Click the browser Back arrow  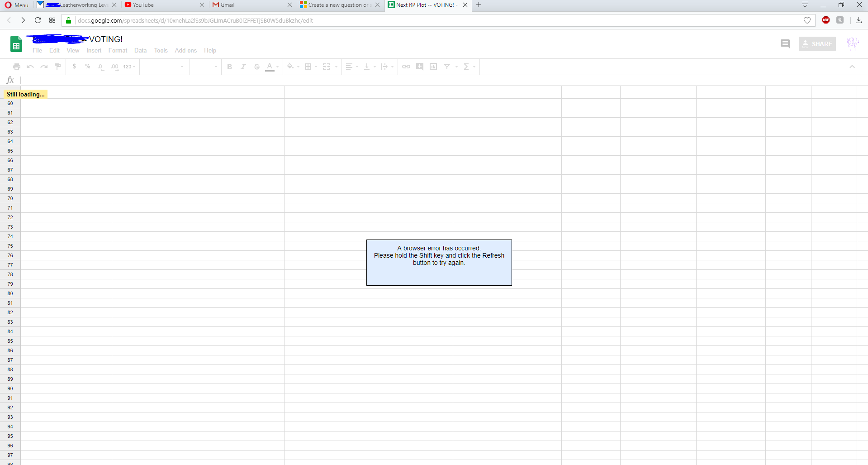pyautogui.click(x=9, y=20)
